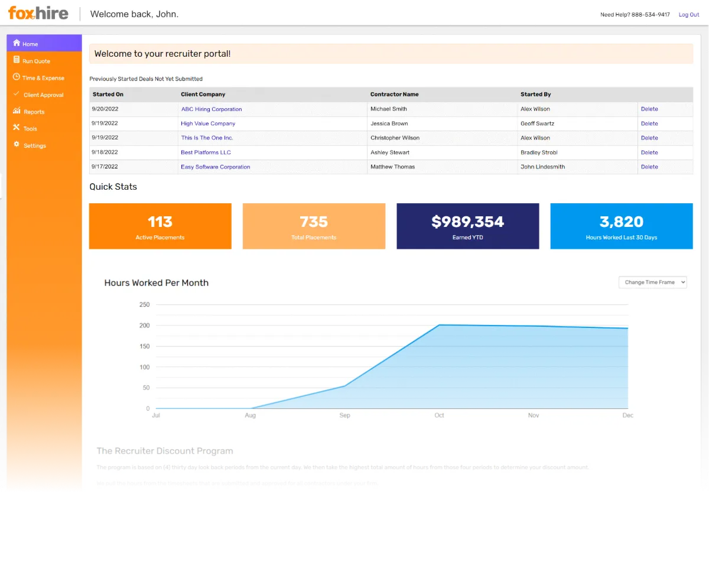
Task: Click the 3,820 Hours Worked card
Action: 622,226
